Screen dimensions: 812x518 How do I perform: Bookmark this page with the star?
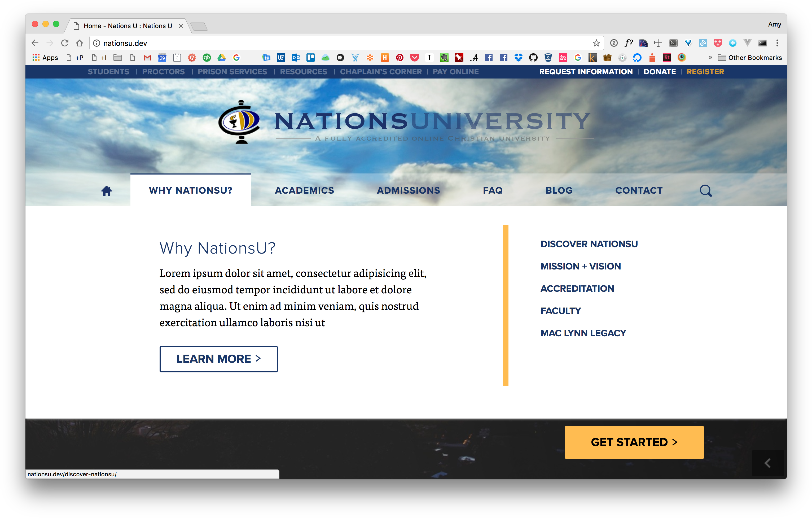[x=596, y=43]
